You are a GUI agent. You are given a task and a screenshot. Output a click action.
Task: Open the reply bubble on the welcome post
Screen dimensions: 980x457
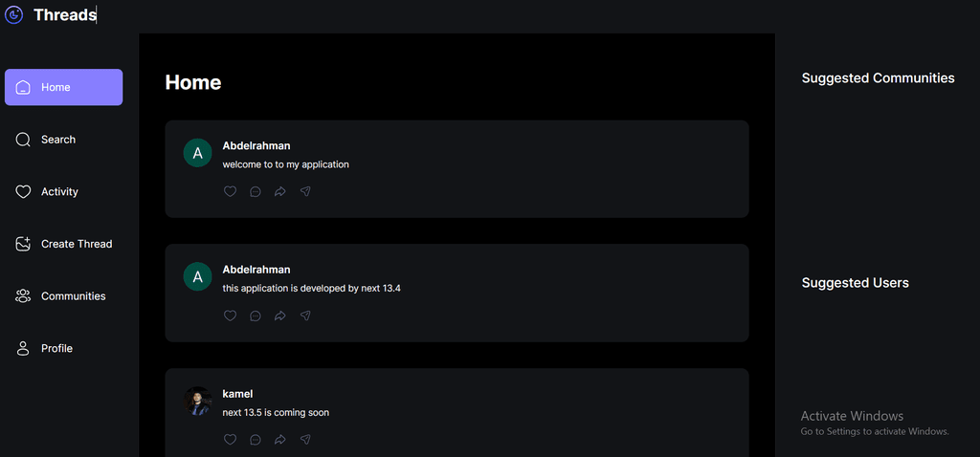[x=255, y=191]
